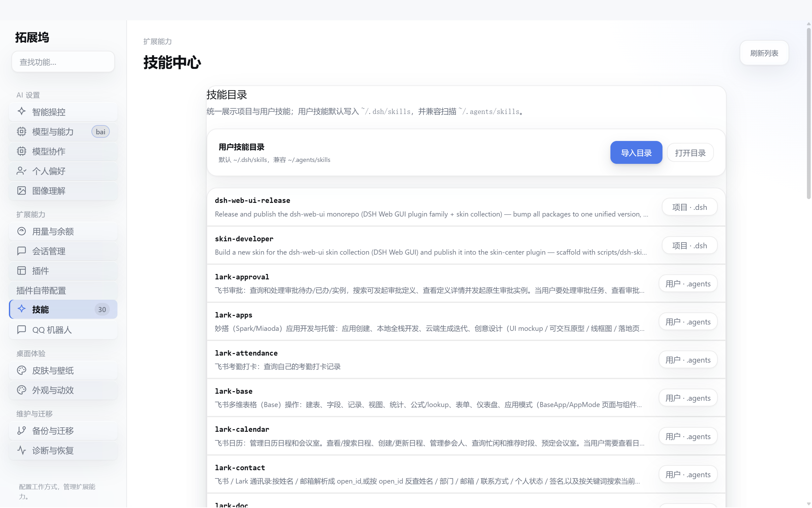This screenshot has width=812, height=508.
Task: Click the scrollbar down arrow
Action: [809, 504]
